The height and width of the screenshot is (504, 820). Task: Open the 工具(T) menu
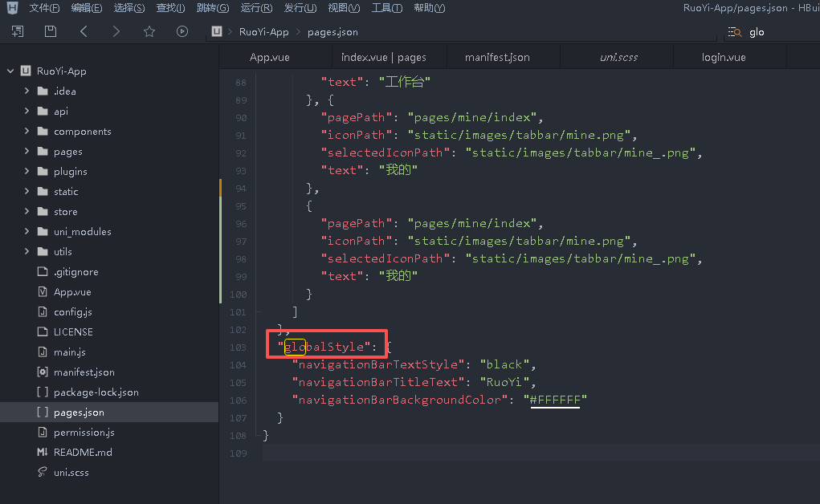click(386, 8)
